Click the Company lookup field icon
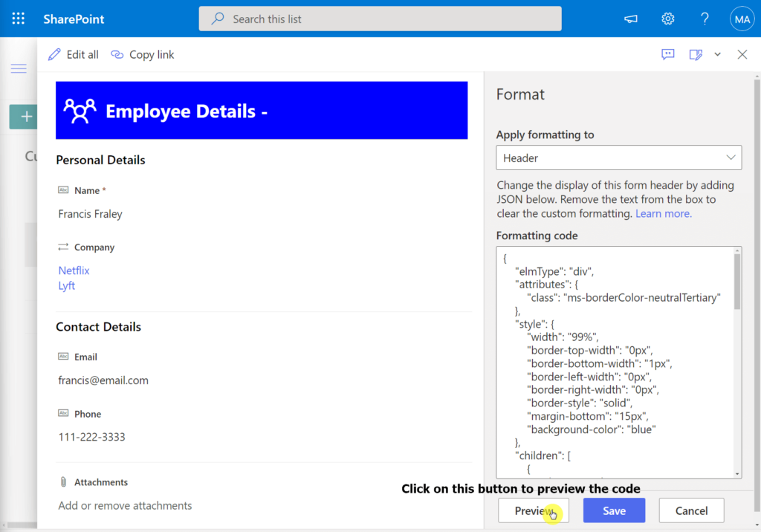This screenshot has width=761, height=532. click(x=63, y=247)
